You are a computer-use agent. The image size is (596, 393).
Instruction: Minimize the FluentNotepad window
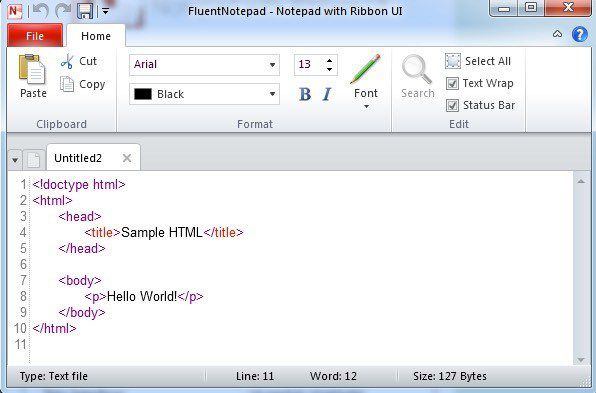tap(504, 8)
